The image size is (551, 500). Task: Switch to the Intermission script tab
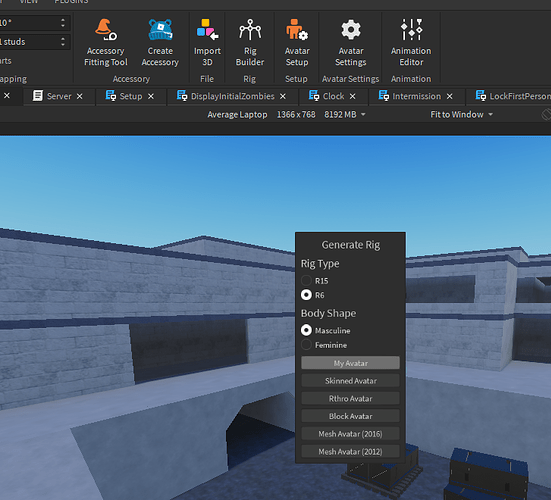pos(416,96)
